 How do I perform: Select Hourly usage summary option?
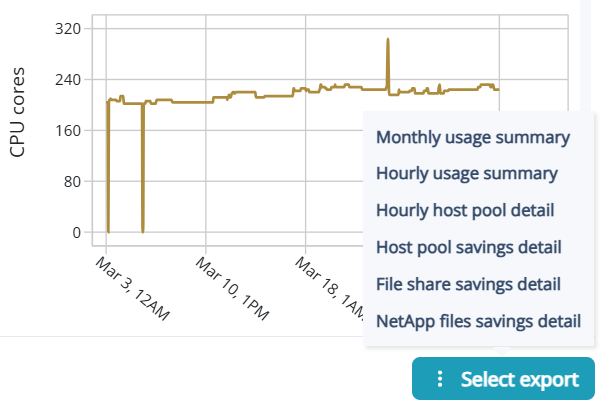[466, 173]
